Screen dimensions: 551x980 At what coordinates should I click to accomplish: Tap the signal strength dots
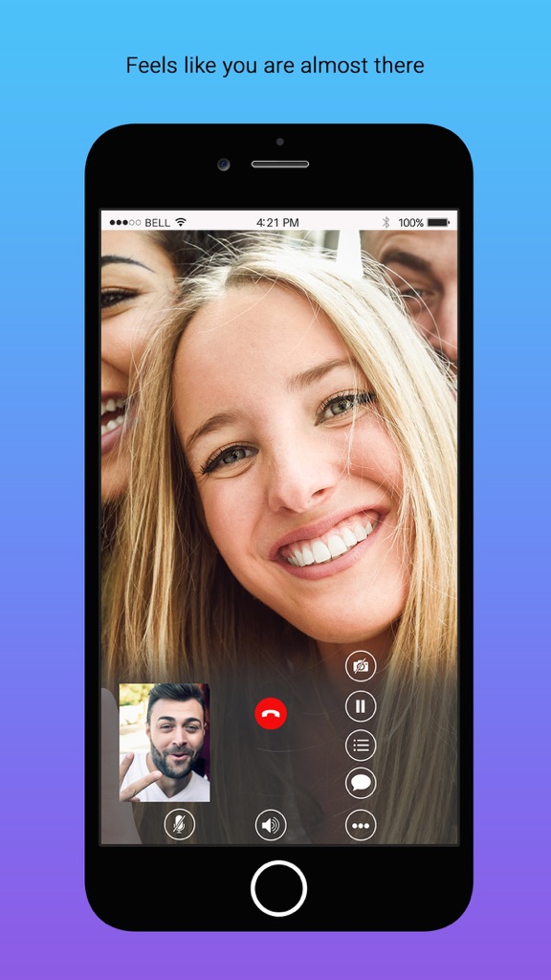pos(125,222)
